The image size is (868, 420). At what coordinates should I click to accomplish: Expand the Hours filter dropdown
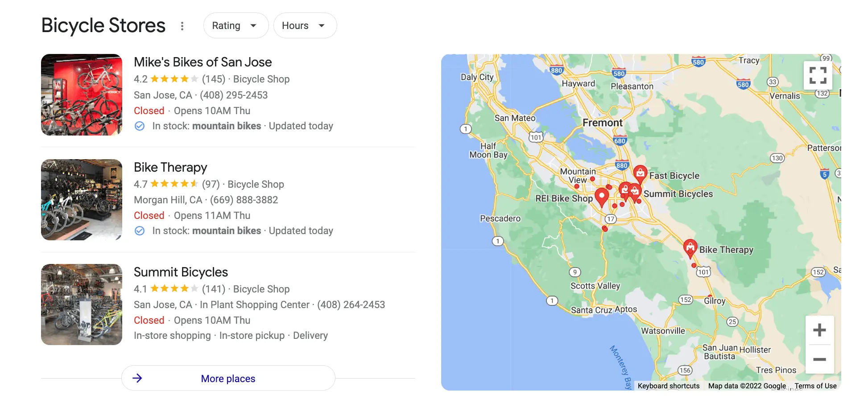point(305,25)
